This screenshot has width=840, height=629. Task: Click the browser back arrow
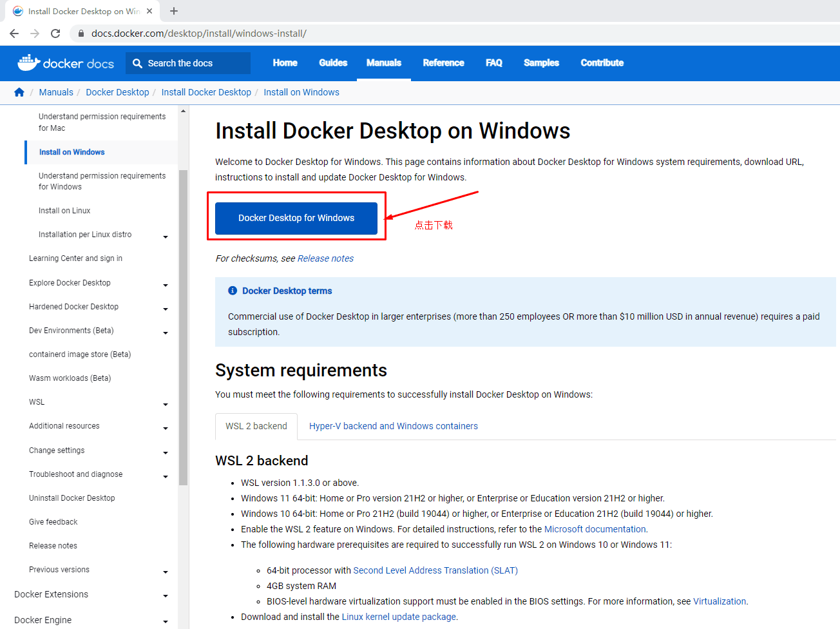(14, 34)
